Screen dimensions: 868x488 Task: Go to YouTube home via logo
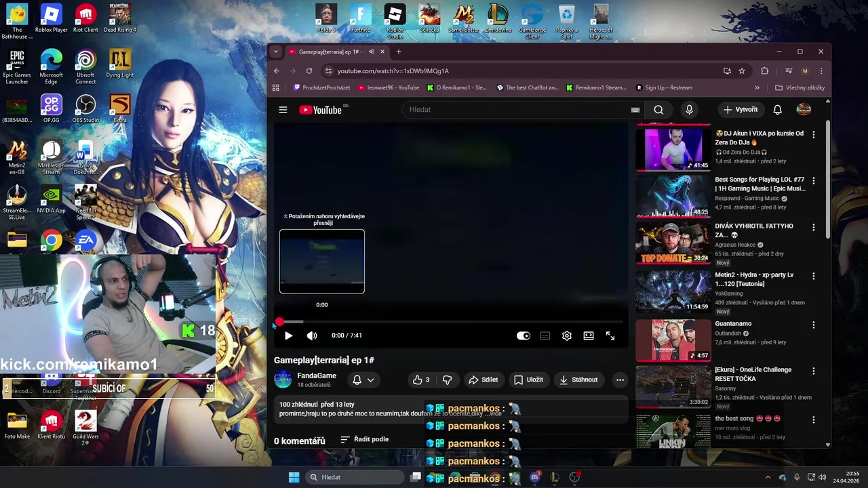(x=321, y=110)
